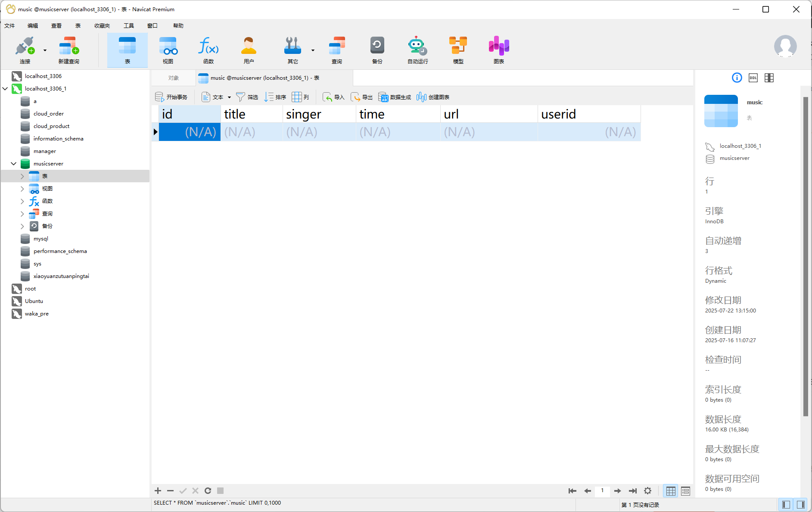The image size is (812, 512).
Task: Expand the 备份 tree node
Action: coord(22,226)
